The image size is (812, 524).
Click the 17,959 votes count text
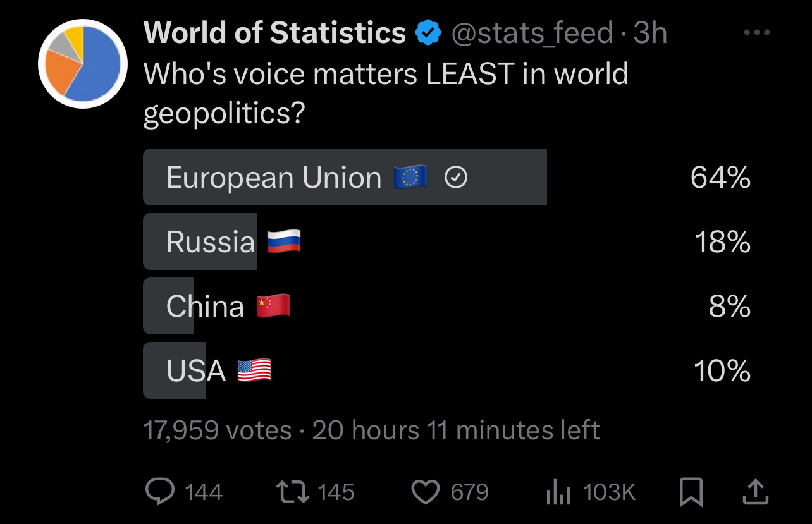click(218, 430)
